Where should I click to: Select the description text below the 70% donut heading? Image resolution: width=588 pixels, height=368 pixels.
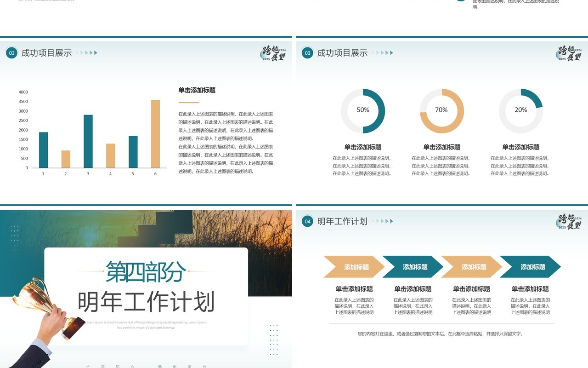442,166
